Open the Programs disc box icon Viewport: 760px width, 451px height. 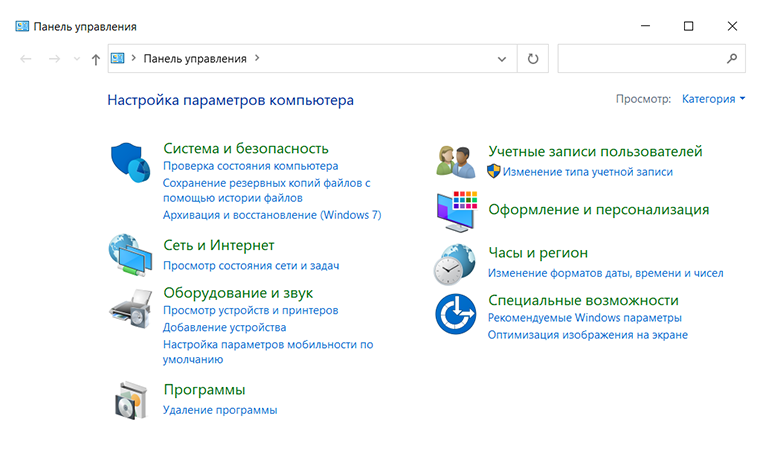click(131, 400)
